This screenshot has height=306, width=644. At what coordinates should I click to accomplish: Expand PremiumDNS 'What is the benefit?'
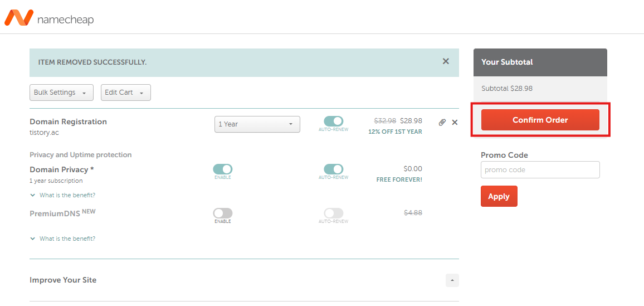point(63,238)
